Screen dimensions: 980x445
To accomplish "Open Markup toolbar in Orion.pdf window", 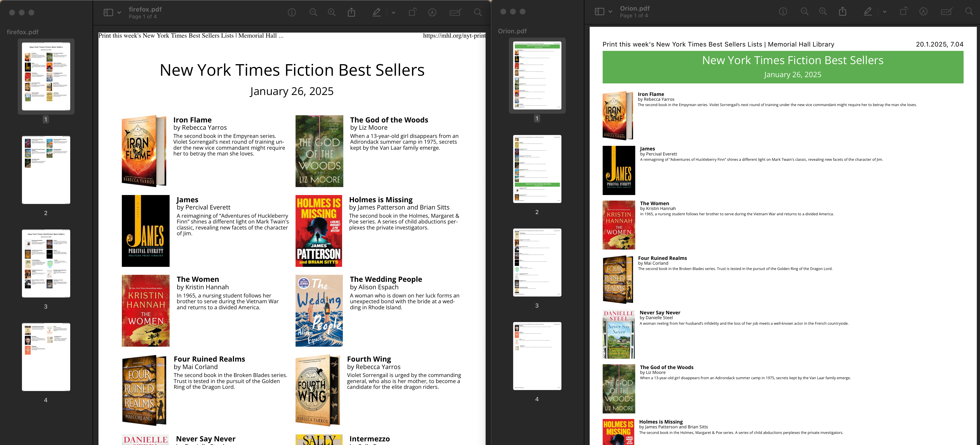I will [x=923, y=12].
